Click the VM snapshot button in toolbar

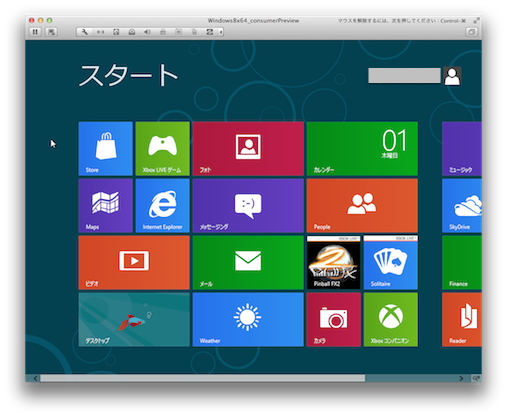coord(51,32)
